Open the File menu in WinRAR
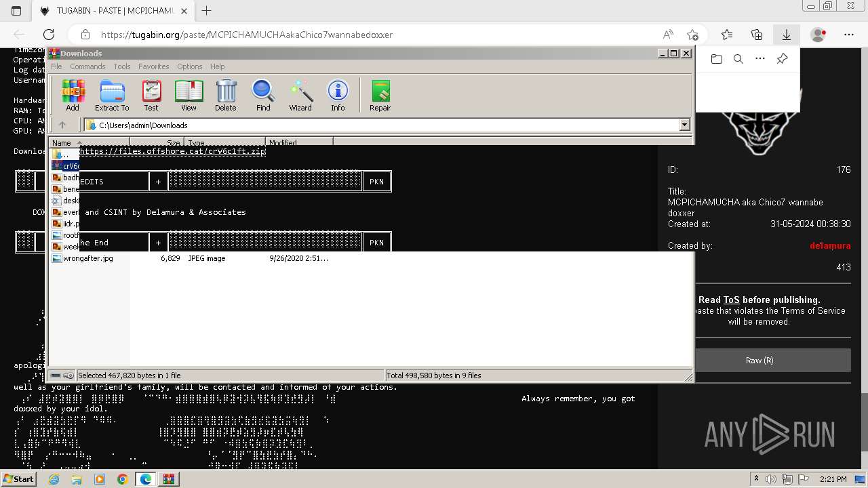The height and width of the screenshot is (488, 868). [56, 66]
